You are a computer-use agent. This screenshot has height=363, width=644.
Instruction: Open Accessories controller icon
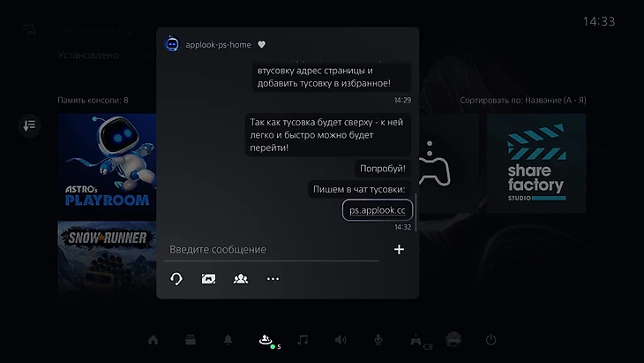pos(416,340)
